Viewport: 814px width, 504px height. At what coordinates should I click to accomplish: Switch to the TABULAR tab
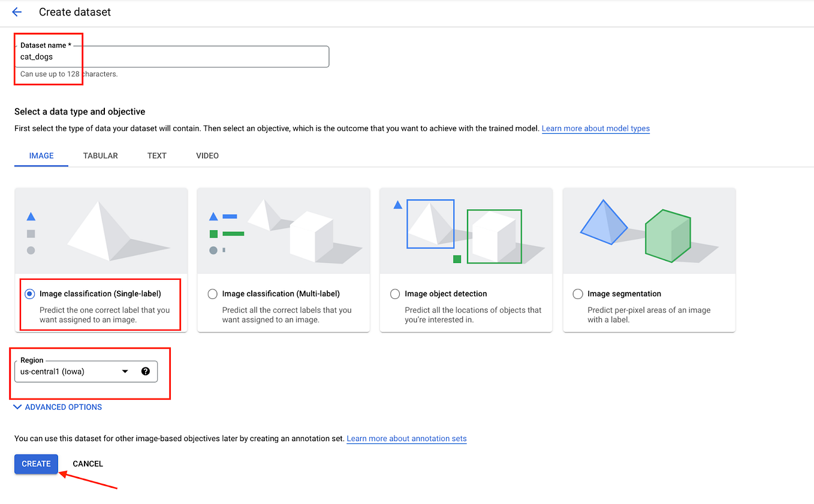[100, 155]
